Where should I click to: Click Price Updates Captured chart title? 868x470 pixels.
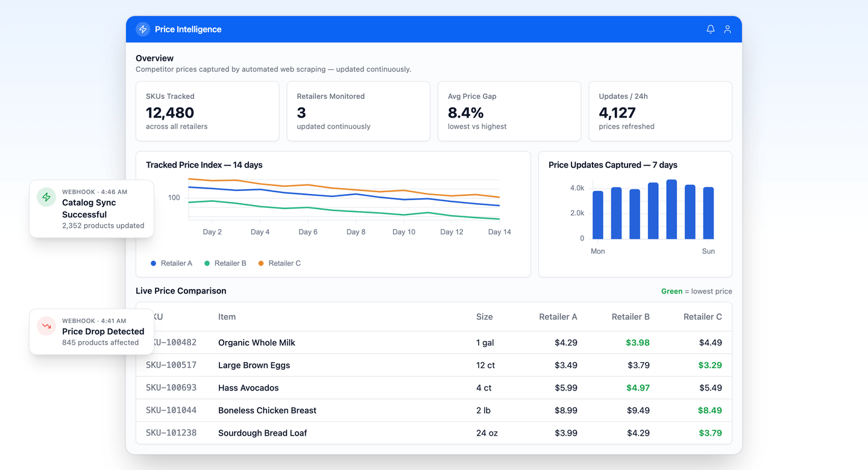[613, 164]
